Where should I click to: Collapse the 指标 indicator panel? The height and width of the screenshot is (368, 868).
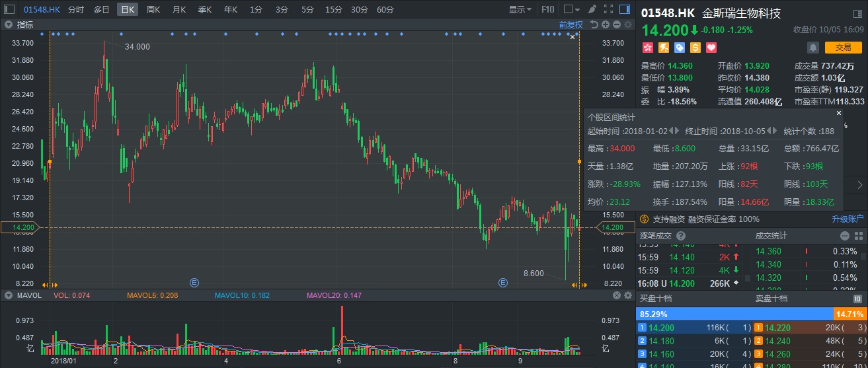[x=9, y=24]
